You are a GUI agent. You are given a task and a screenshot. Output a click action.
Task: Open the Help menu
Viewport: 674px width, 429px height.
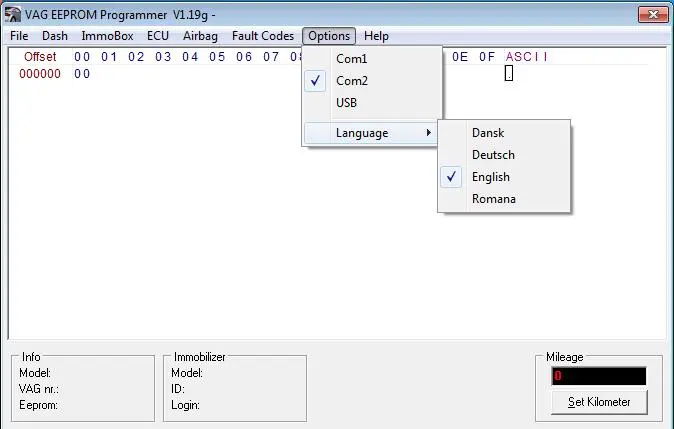click(x=376, y=36)
